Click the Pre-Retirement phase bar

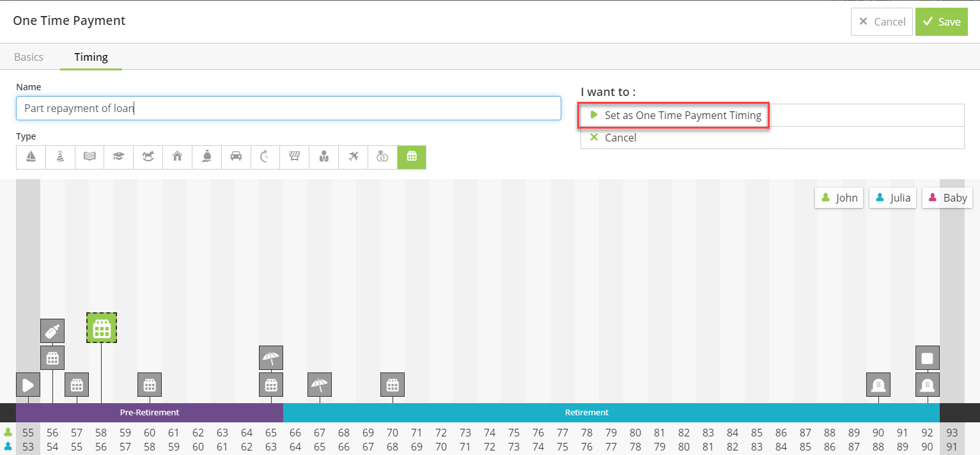pyautogui.click(x=150, y=412)
